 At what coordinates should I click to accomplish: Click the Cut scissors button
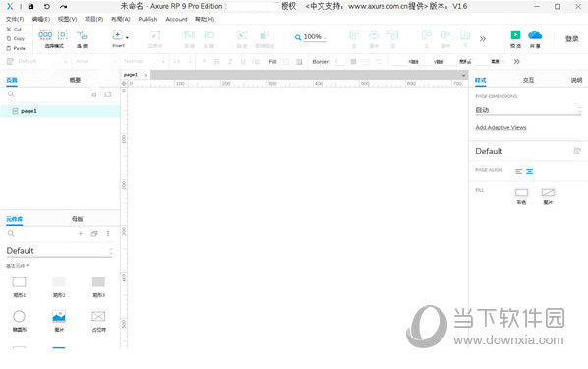coord(14,29)
